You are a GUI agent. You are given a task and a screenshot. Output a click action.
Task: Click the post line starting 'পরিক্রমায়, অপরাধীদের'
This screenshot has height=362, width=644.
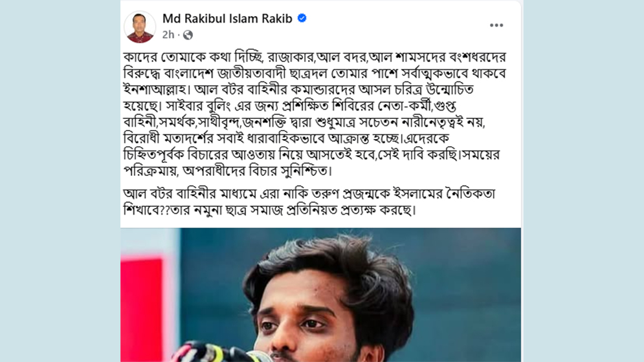tap(227, 171)
